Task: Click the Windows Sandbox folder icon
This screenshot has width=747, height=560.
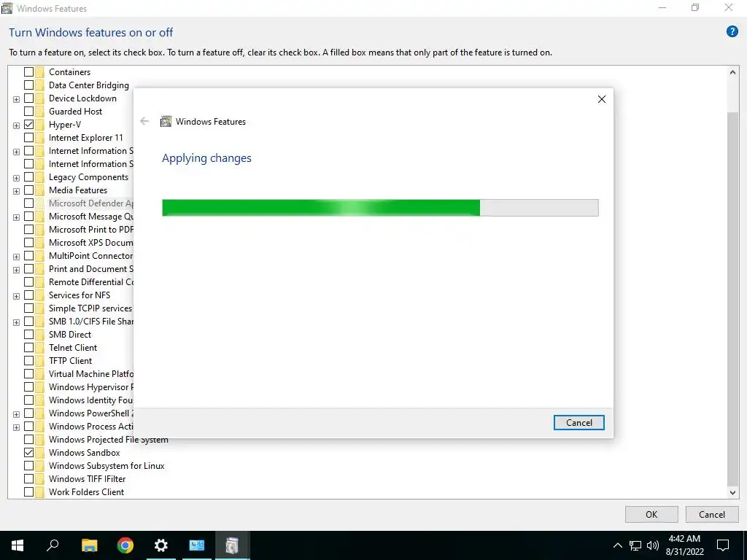Action: pyautogui.click(x=39, y=453)
